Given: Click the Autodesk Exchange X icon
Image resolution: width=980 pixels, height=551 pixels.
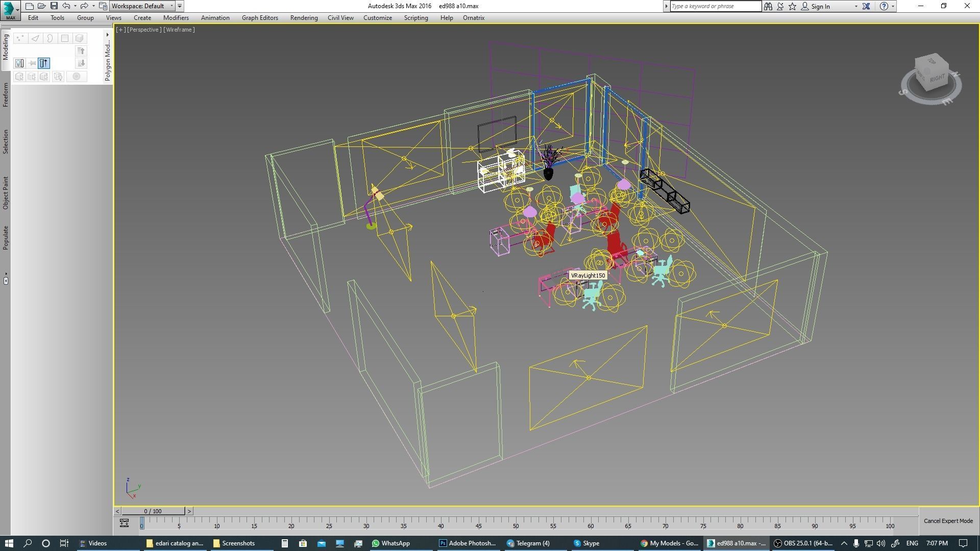Looking at the screenshot, I should 866,6.
